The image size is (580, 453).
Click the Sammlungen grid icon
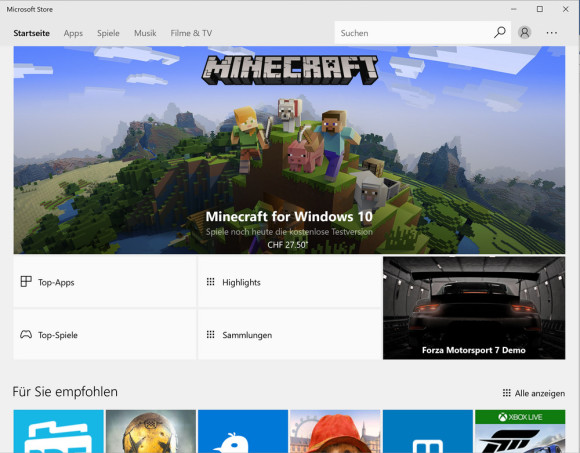(210, 335)
